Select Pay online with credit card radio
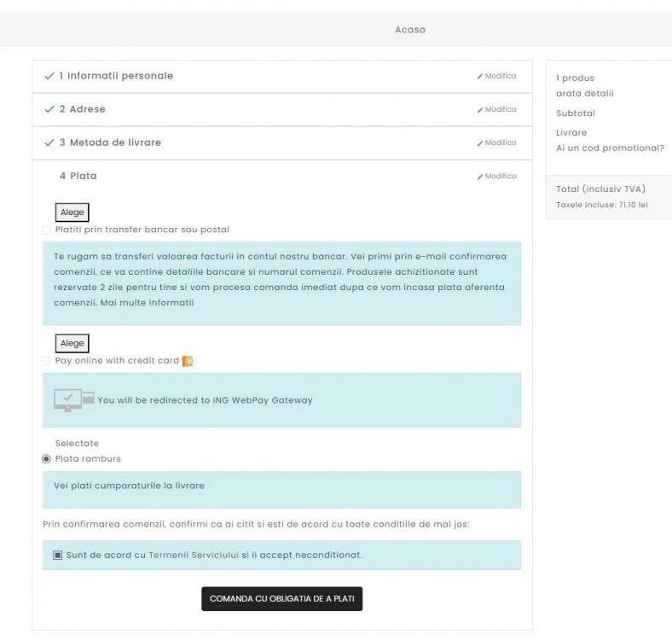The image size is (672, 640). [x=46, y=361]
